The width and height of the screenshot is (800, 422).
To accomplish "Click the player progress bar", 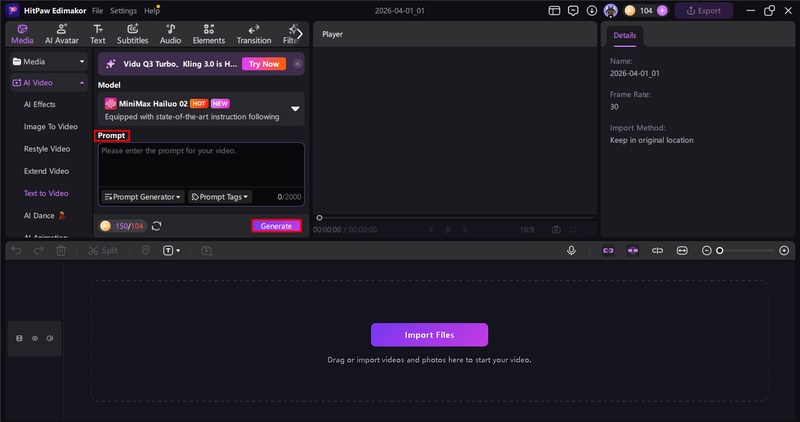I will point(457,218).
